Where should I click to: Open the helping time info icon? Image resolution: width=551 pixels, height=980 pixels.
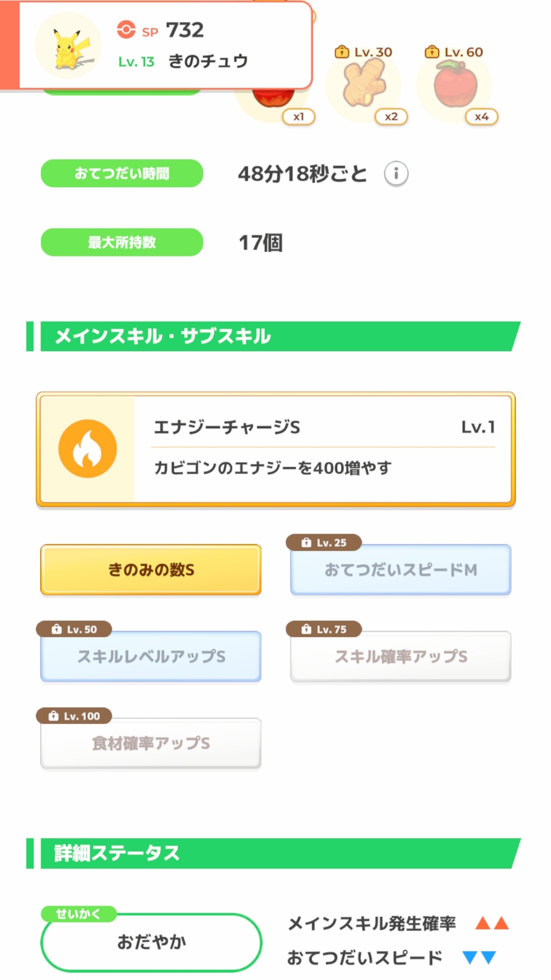[x=396, y=174]
